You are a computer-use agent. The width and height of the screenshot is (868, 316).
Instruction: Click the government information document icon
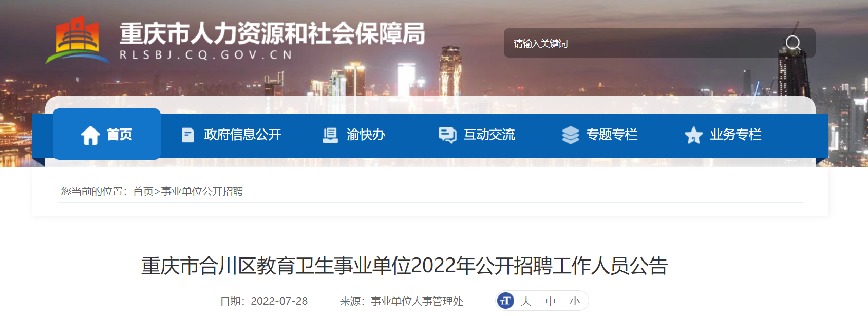point(188,135)
